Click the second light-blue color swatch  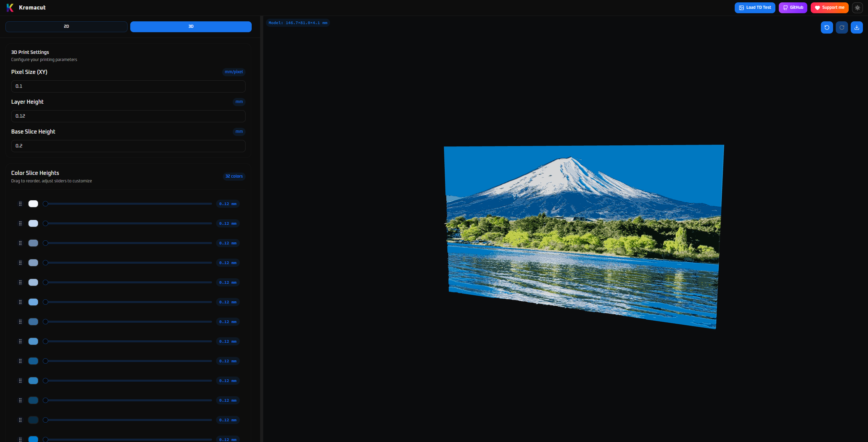(x=33, y=223)
